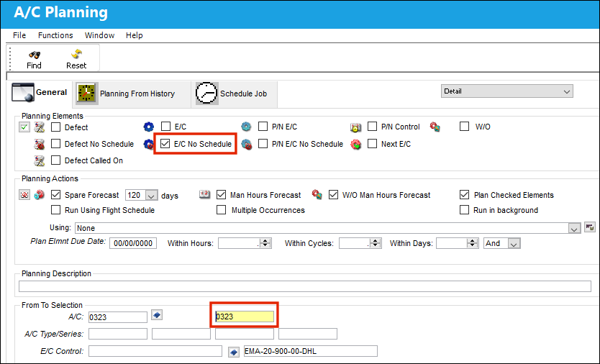The image size is (600, 364).
Task: Click the Next E/C icon
Action: pos(356,145)
